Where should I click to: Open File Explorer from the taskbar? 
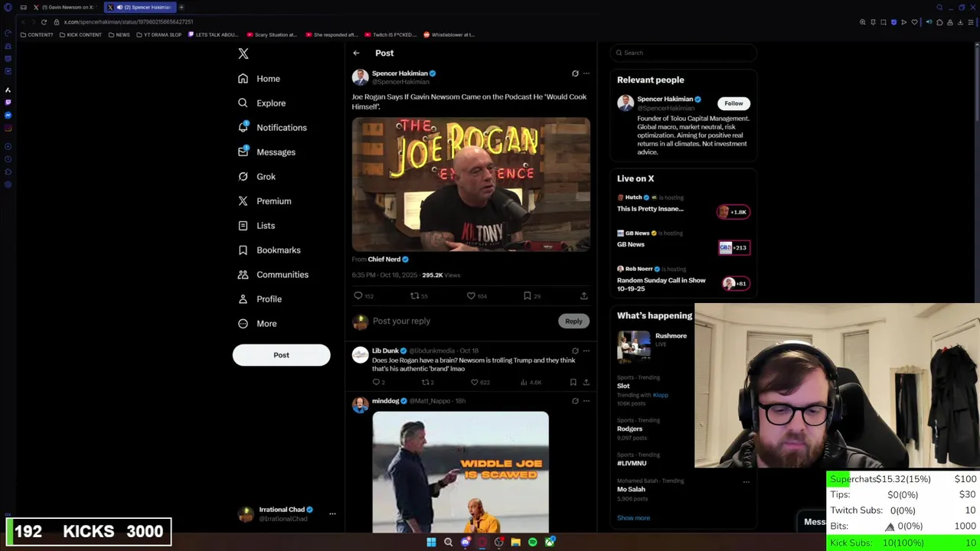(x=516, y=543)
